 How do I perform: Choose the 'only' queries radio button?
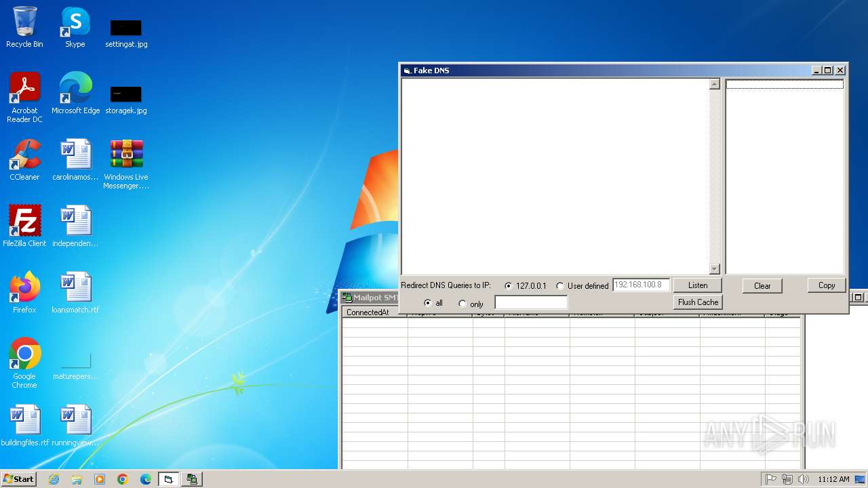tap(471, 304)
